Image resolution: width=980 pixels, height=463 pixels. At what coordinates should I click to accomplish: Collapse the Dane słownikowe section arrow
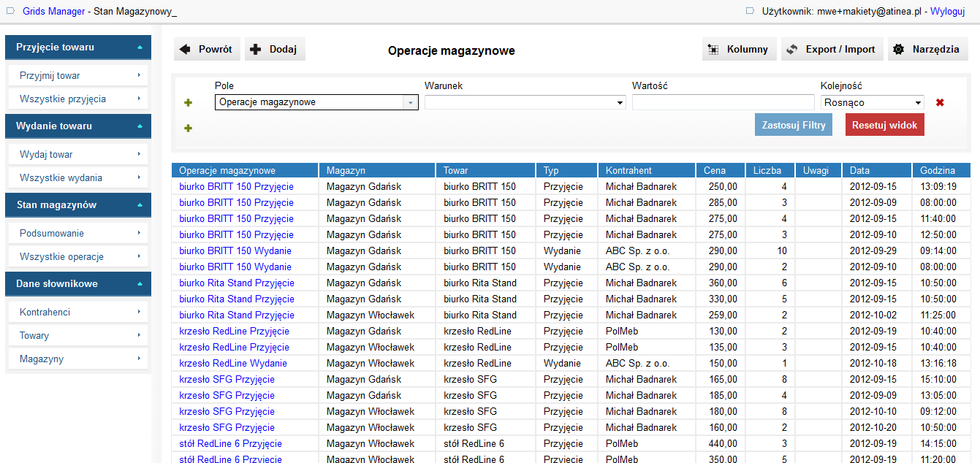click(x=140, y=284)
